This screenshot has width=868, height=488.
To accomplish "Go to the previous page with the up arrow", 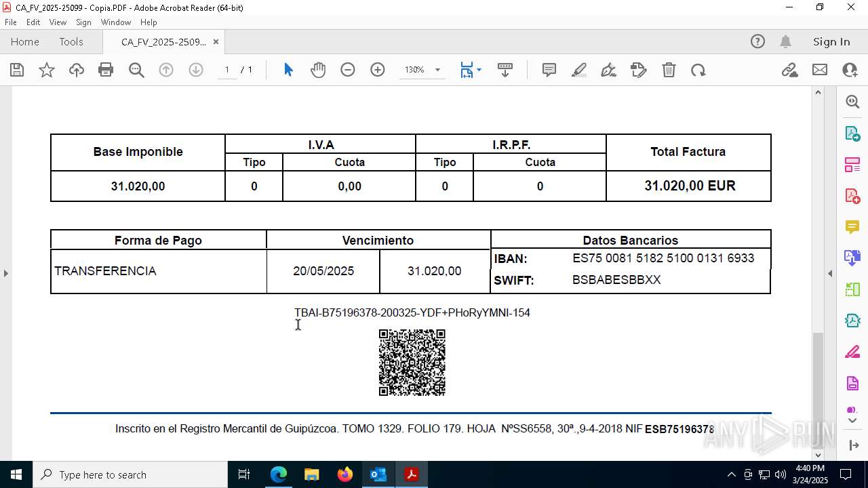I will click(x=166, y=70).
